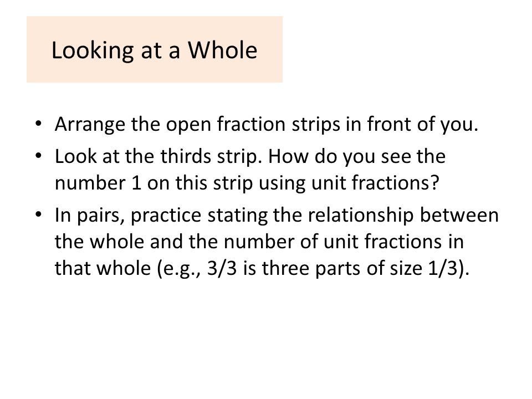
Task: Click the second bullet point marker
Action: tap(38, 156)
